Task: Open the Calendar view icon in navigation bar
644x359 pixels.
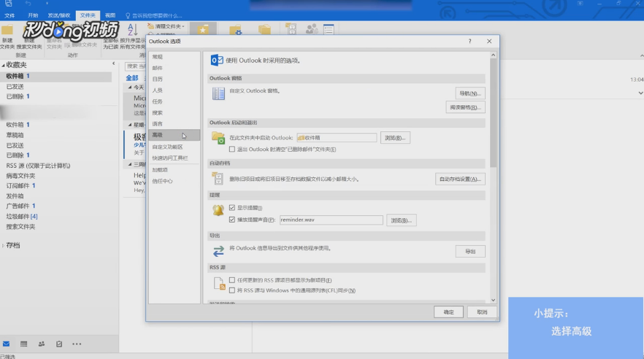Action: 24,344
